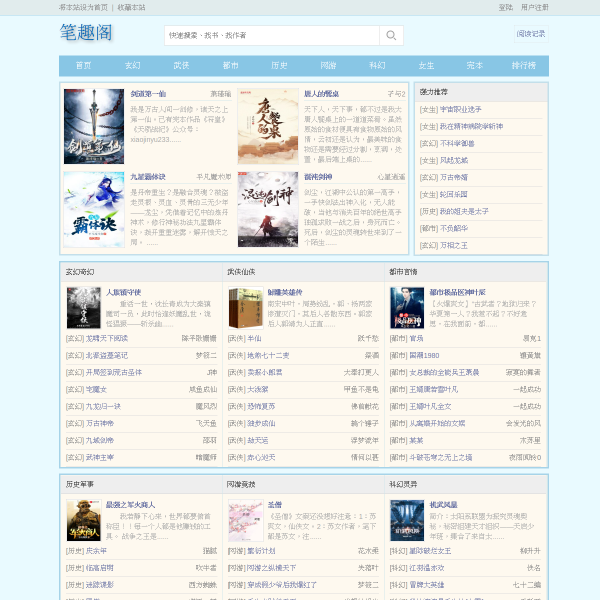Viewport: 600px width, 600px height.
Task: Open 武神主宰 in 玄幻 list
Action: [100, 457]
